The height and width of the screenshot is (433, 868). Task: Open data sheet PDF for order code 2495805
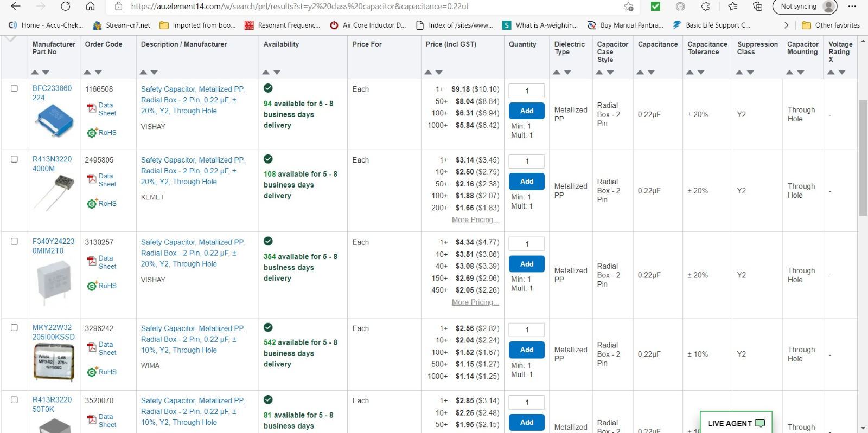click(x=102, y=180)
